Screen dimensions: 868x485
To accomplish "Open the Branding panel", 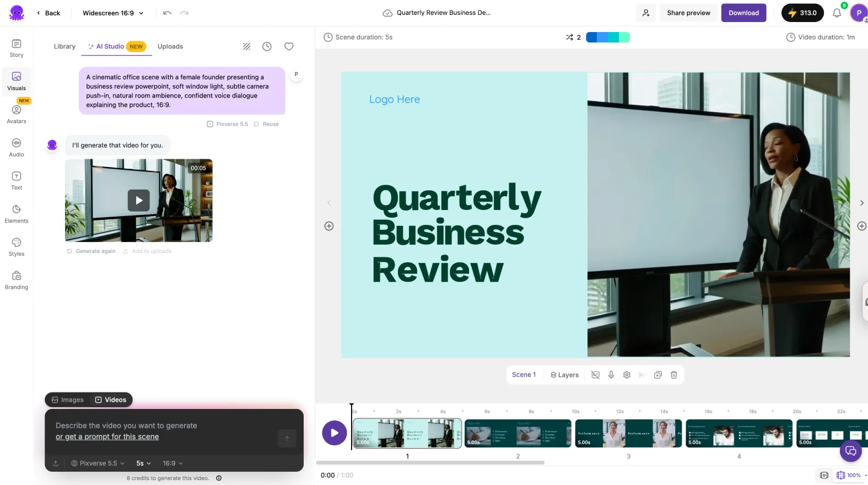I will tap(17, 280).
